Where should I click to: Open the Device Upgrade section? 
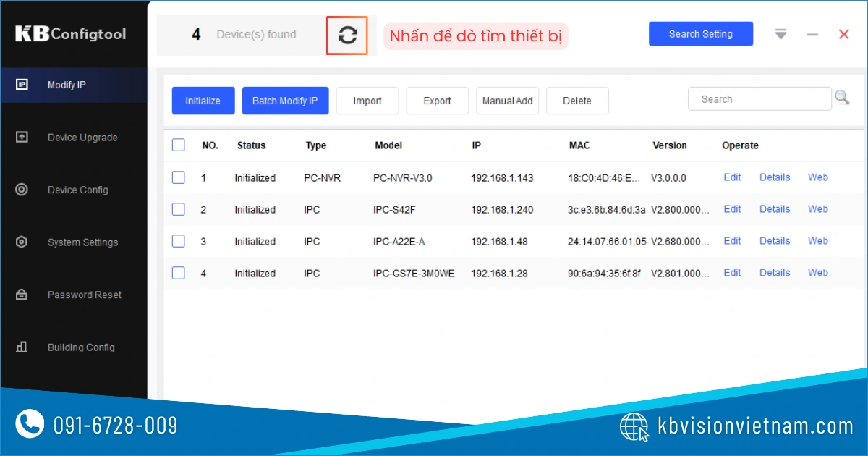[82, 138]
